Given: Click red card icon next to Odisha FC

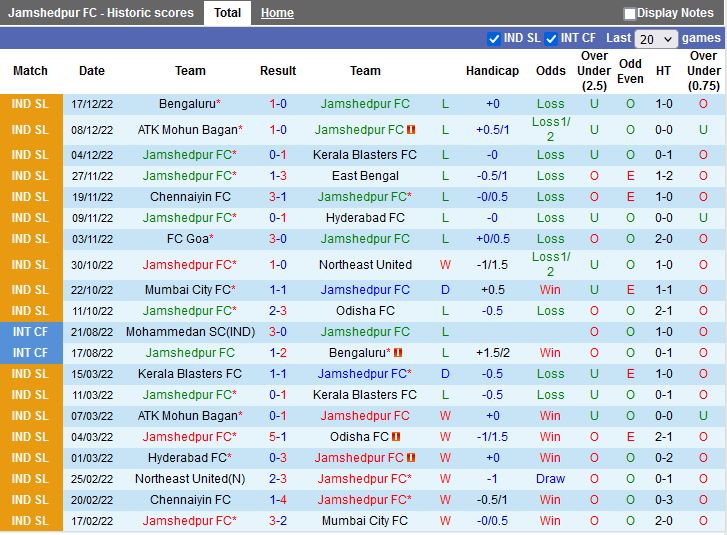Looking at the screenshot, I should [x=397, y=437].
